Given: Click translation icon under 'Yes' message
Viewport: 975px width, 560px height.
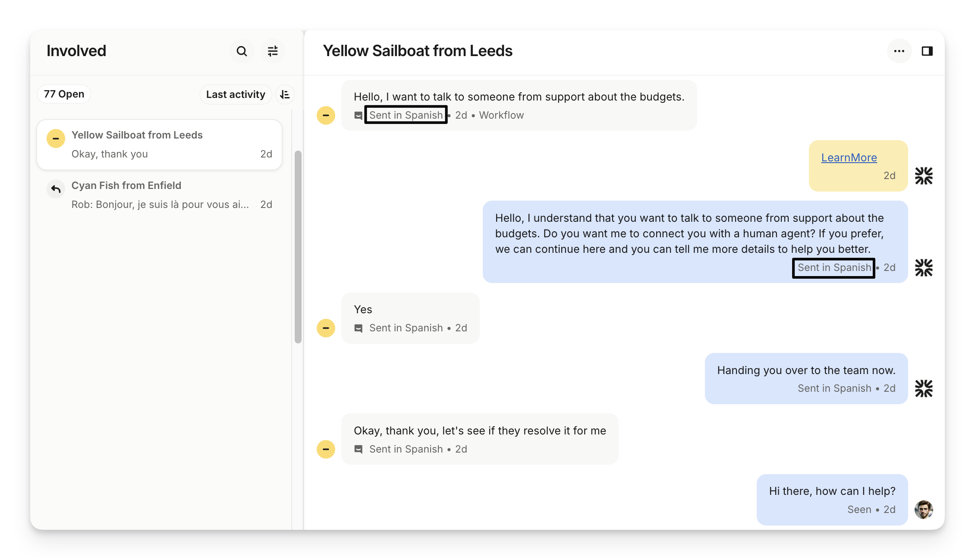Looking at the screenshot, I should [x=359, y=328].
